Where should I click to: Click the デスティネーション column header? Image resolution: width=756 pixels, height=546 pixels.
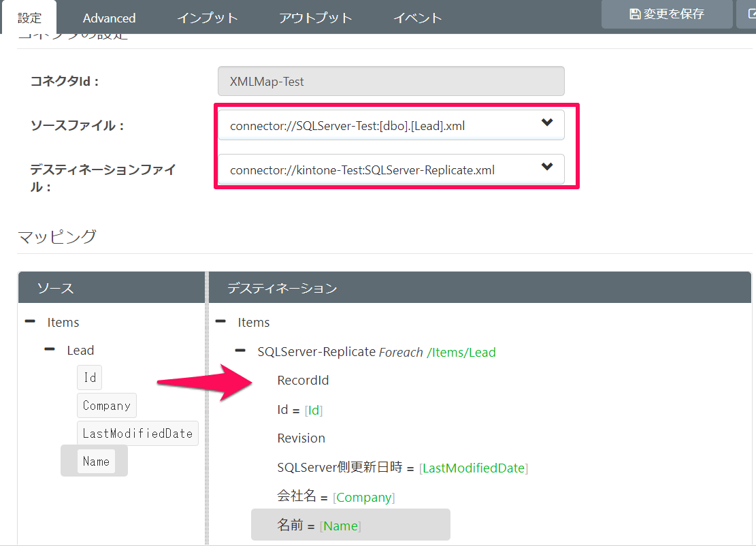pyautogui.click(x=480, y=288)
